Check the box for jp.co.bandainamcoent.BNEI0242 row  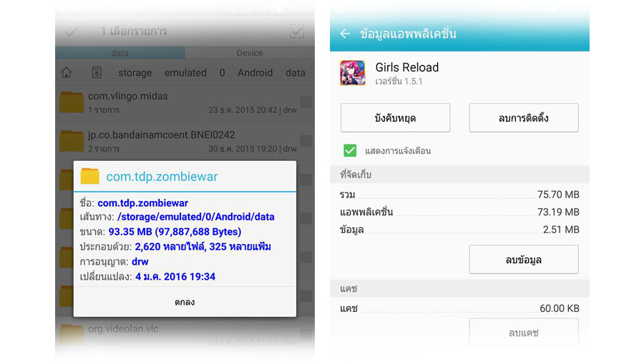(x=306, y=141)
